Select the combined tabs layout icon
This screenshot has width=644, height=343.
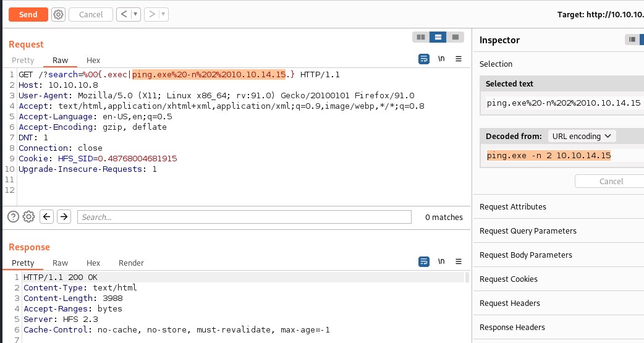click(x=455, y=37)
